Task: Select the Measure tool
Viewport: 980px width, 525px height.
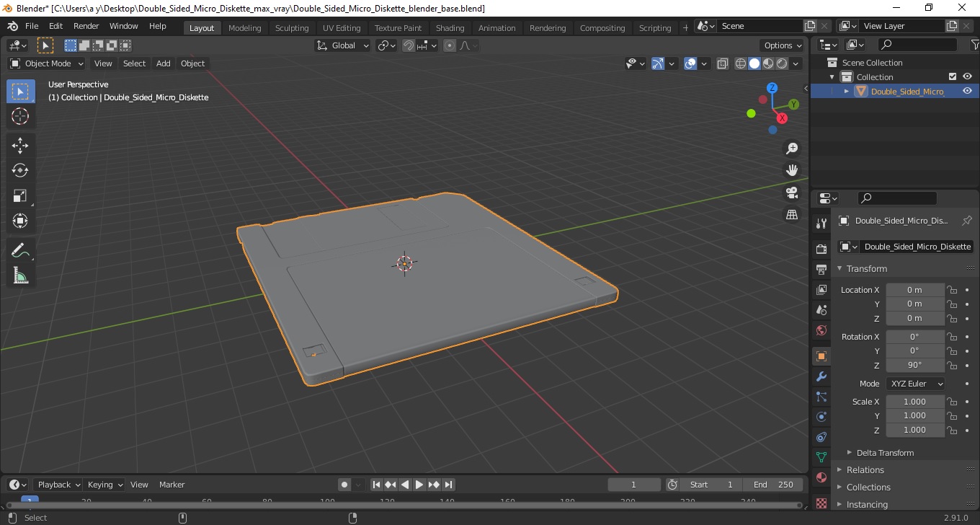Action: click(20, 275)
